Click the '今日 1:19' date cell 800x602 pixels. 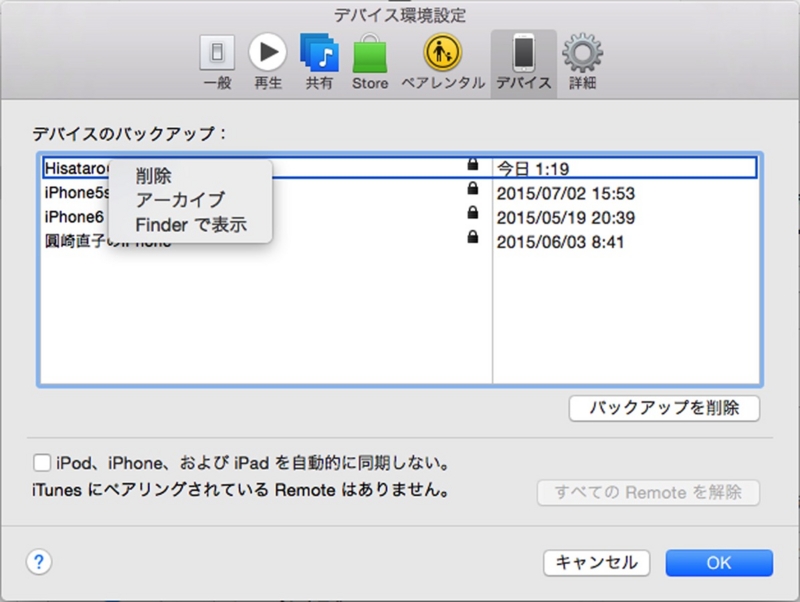(x=533, y=169)
